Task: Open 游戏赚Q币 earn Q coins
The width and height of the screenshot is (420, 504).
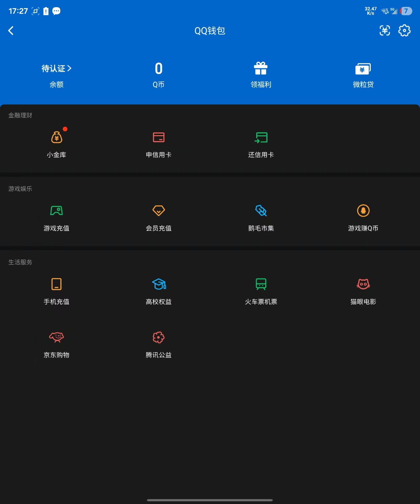Action: click(x=363, y=216)
